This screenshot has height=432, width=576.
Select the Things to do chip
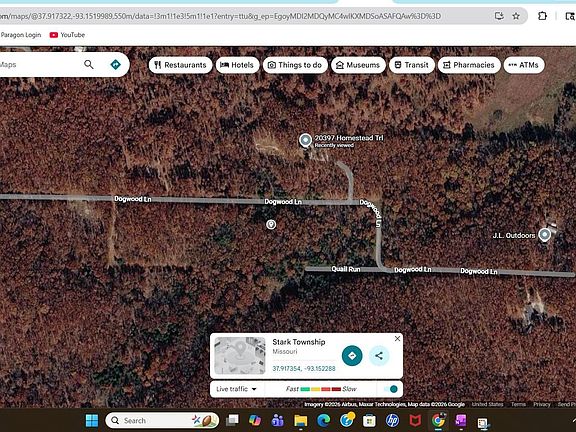coord(295,65)
